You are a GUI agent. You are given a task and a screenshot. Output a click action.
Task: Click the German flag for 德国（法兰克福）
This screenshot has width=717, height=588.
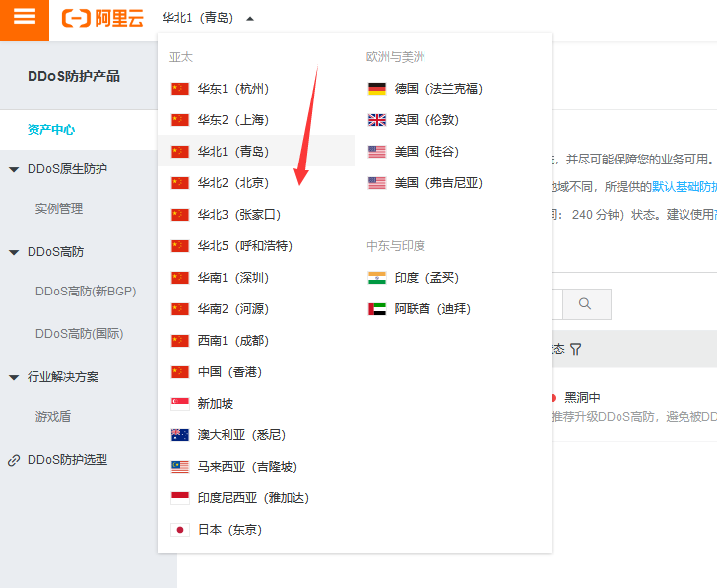[377, 89]
